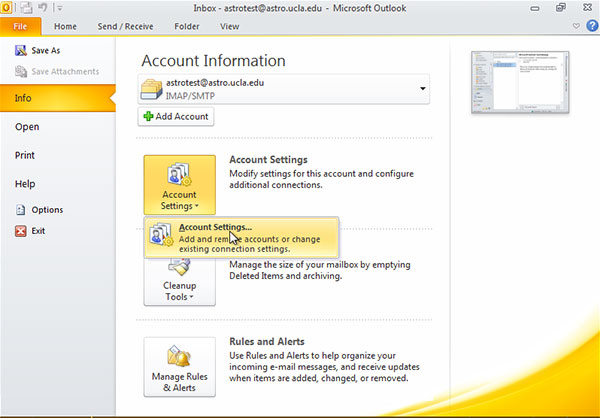This screenshot has height=418, width=600.
Task: Exit Outlook via the red Exit item
Action: click(x=30, y=231)
